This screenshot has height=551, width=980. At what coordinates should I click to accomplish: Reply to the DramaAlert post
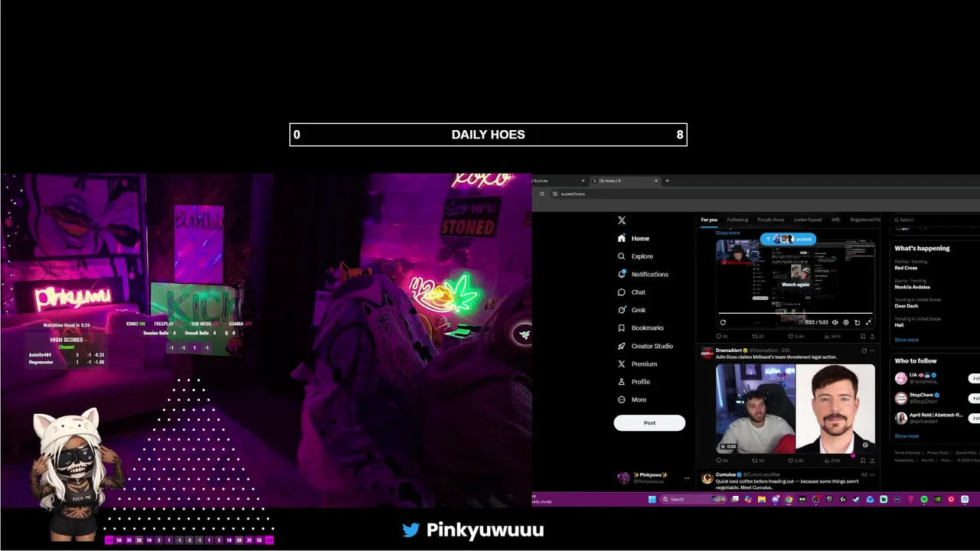pos(720,461)
